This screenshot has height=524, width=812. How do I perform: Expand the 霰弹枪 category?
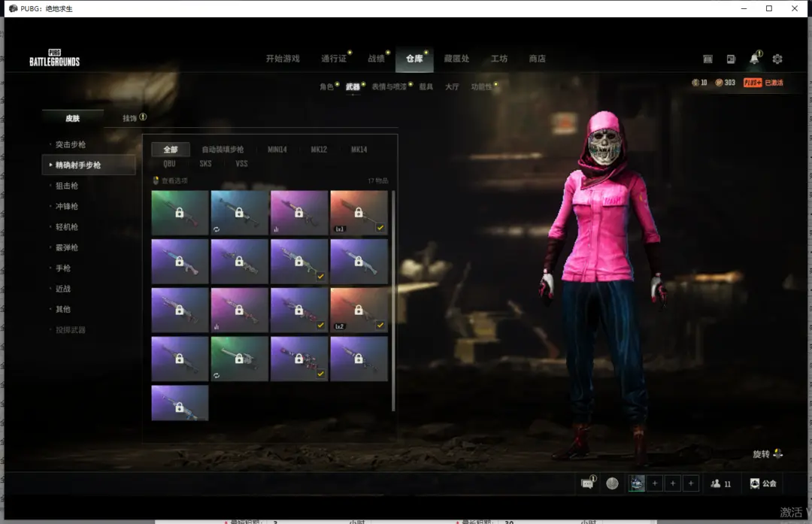(67, 247)
